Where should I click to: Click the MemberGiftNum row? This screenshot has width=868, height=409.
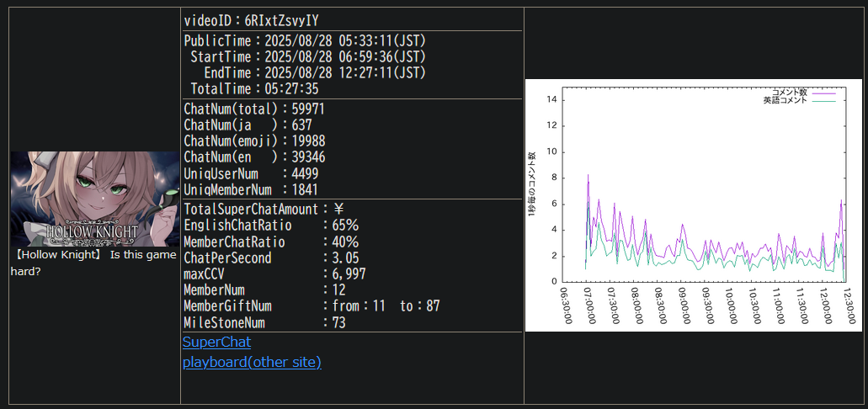pyautogui.click(x=312, y=306)
